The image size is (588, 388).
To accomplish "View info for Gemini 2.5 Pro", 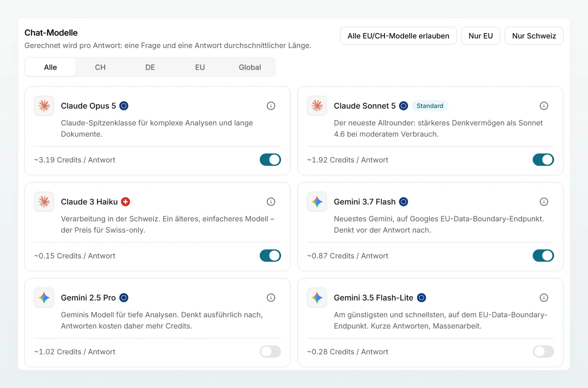I will [271, 298].
